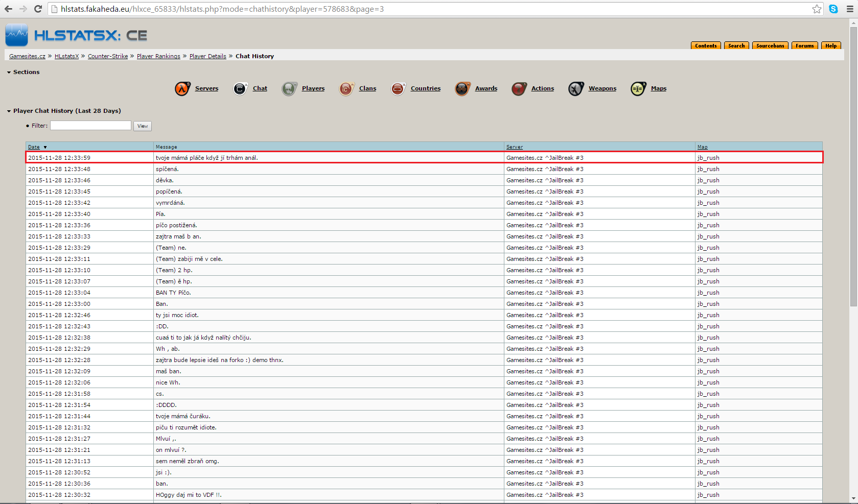Click the Maps text link
This screenshot has height=504, width=858.
tap(659, 88)
